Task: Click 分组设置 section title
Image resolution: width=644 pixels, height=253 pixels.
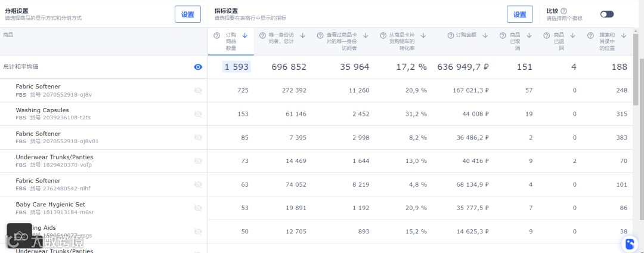Action: pyautogui.click(x=17, y=11)
